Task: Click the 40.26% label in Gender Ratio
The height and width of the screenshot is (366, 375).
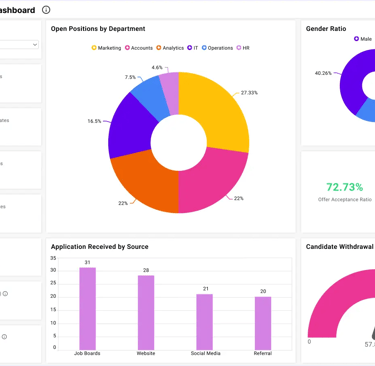Action: pyautogui.click(x=323, y=73)
